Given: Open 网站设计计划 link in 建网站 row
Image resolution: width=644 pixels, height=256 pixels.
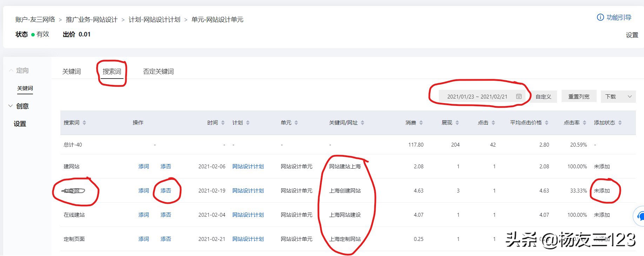Looking at the screenshot, I should [x=248, y=167].
